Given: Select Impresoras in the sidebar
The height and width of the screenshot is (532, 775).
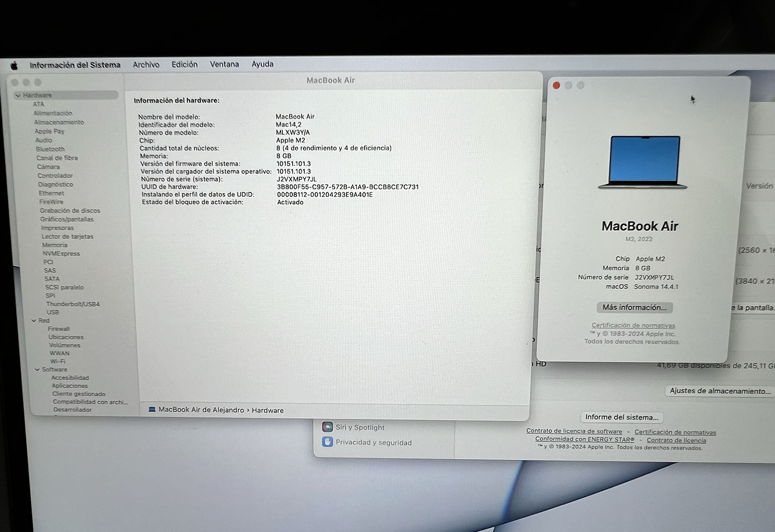Looking at the screenshot, I should point(58,228).
